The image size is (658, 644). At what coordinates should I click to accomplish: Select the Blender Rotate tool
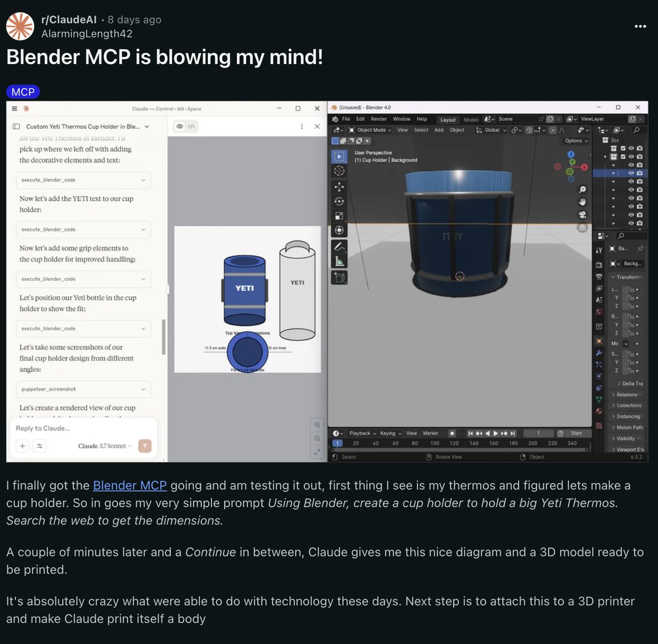pyautogui.click(x=339, y=201)
